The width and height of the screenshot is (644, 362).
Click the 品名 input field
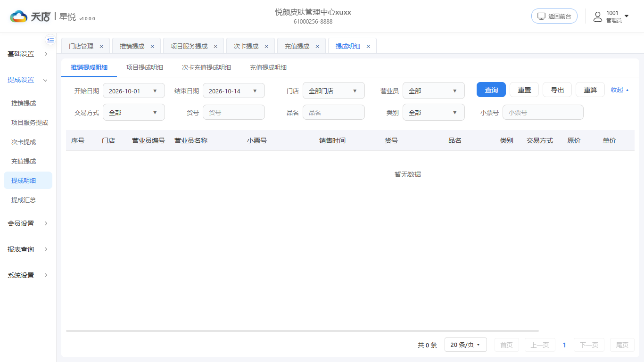coord(334,113)
